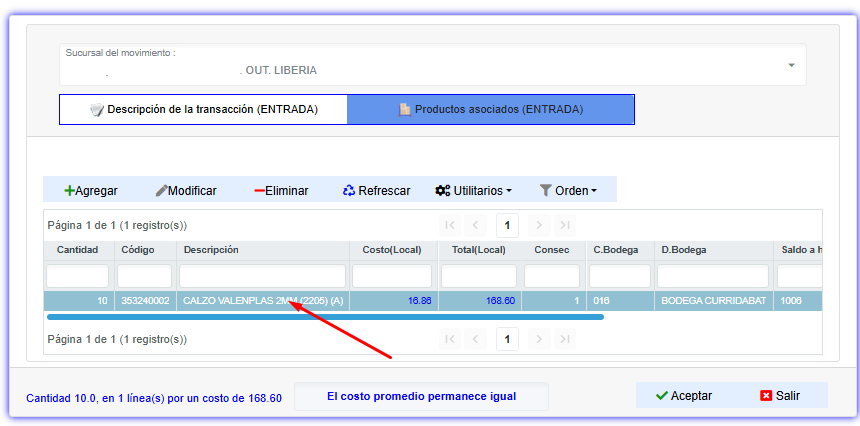Open the Utilitarios dropdown caret
860x426 pixels.
tap(509, 191)
